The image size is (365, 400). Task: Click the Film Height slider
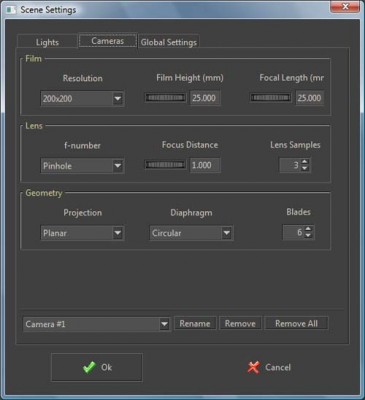(165, 98)
